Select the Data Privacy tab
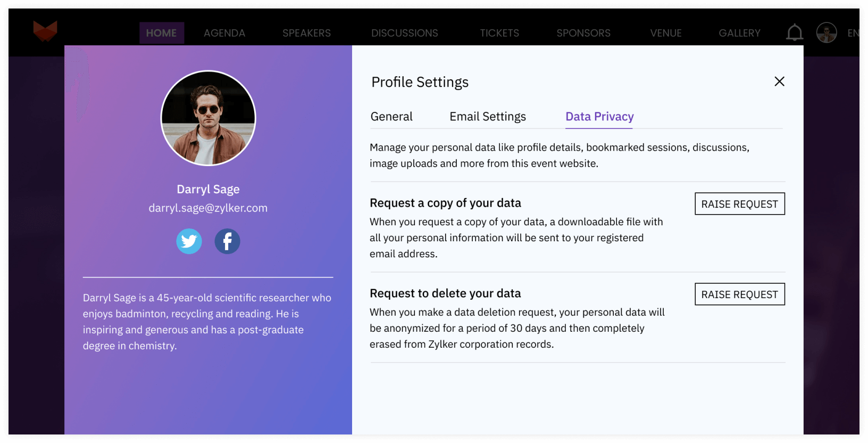The width and height of the screenshot is (868, 443). [x=599, y=116]
